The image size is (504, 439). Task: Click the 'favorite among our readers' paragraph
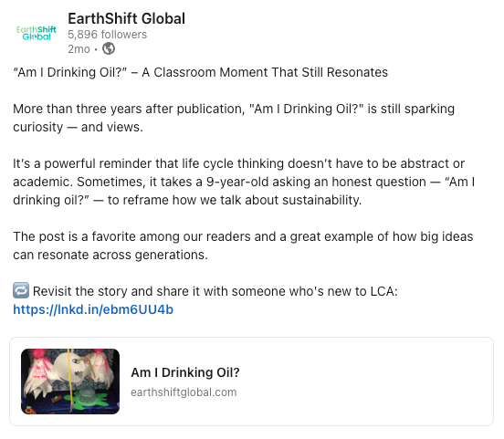coord(243,246)
